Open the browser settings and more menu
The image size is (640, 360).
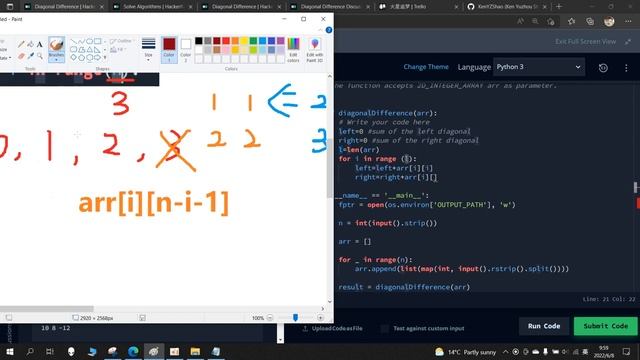click(628, 21)
